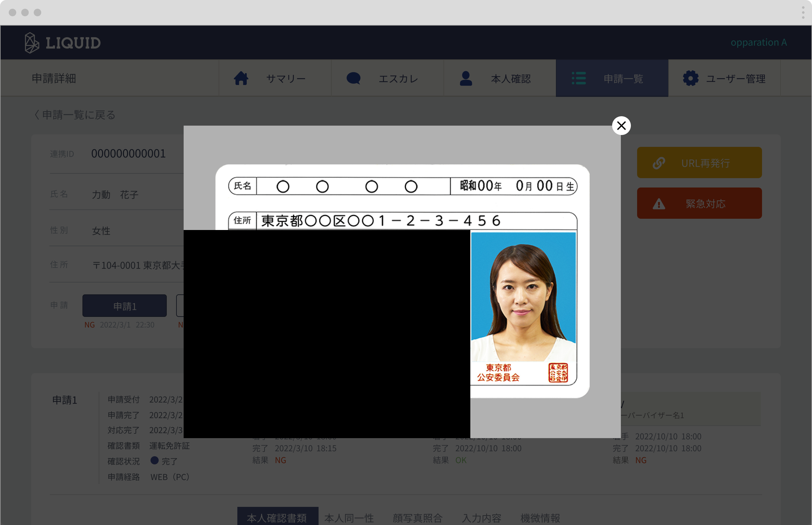The width and height of the screenshot is (812, 525).
Task: Click the 連携ID value 000000000001
Action: 128,154
